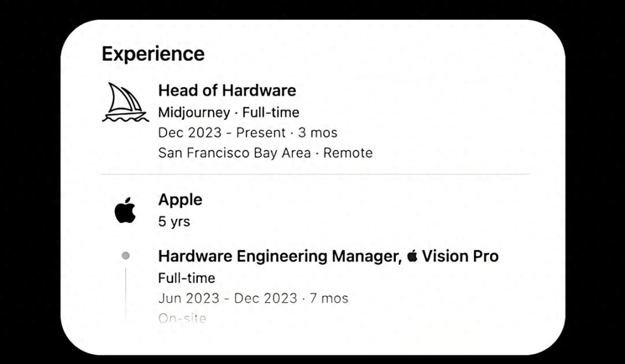Screen dimensions: 625x364
Task: Click the vertical timeline line below the dot
Action: 126,292
